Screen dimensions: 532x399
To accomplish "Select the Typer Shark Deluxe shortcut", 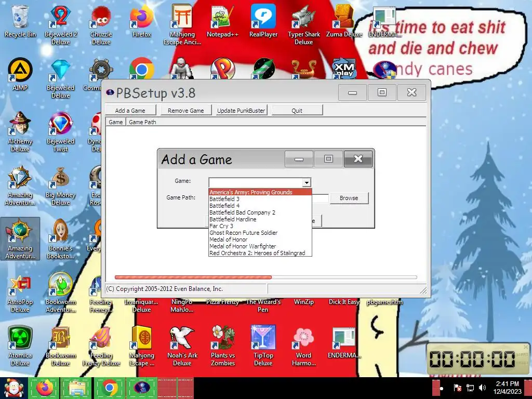I will (303, 24).
